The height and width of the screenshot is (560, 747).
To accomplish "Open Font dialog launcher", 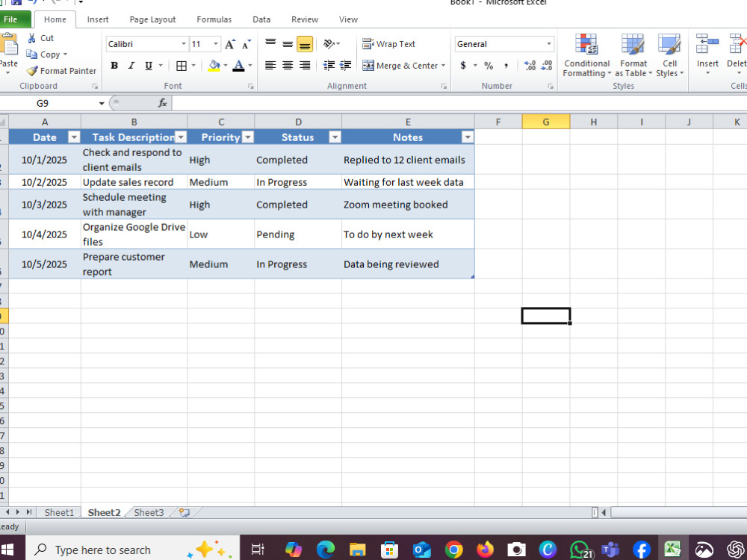I will click(x=250, y=86).
